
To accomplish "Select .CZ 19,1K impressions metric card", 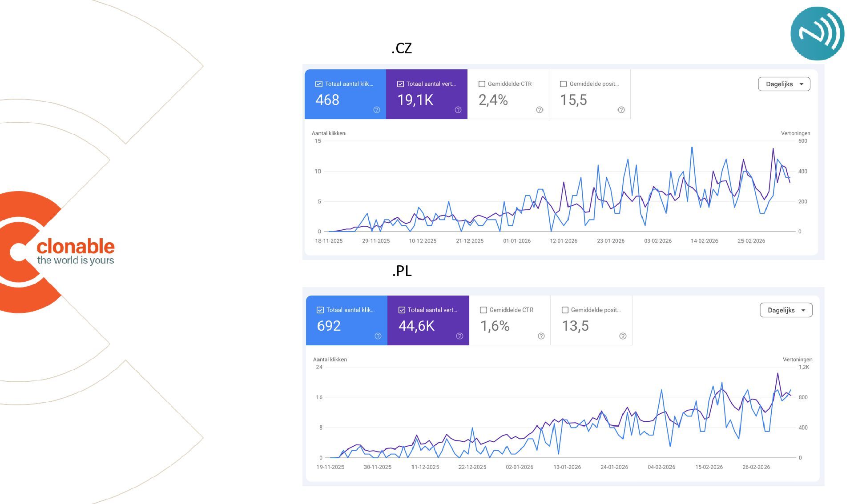I will pyautogui.click(x=426, y=94).
